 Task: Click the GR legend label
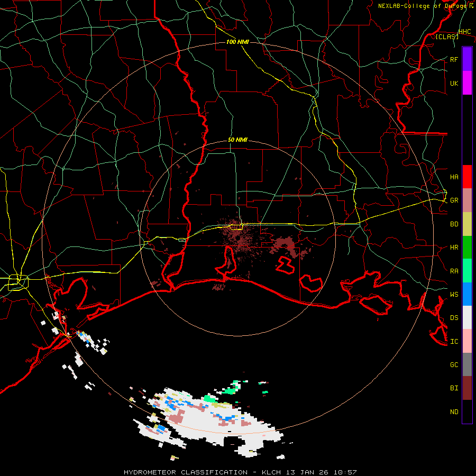[454, 200]
